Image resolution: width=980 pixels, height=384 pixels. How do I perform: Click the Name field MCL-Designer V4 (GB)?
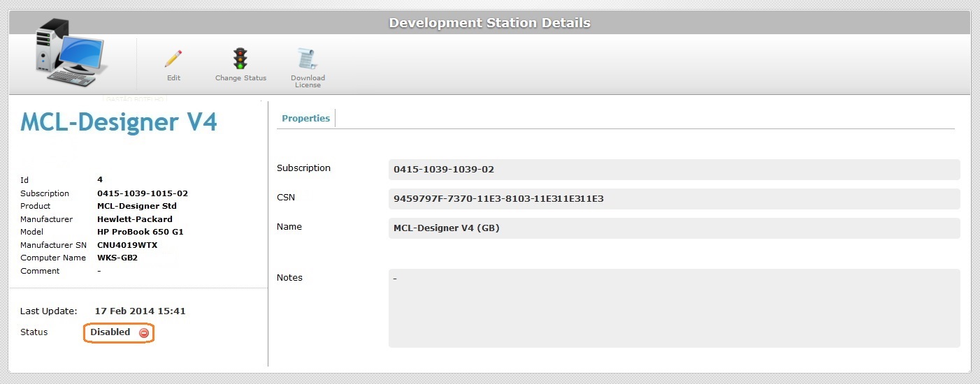pyautogui.click(x=674, y=228)
